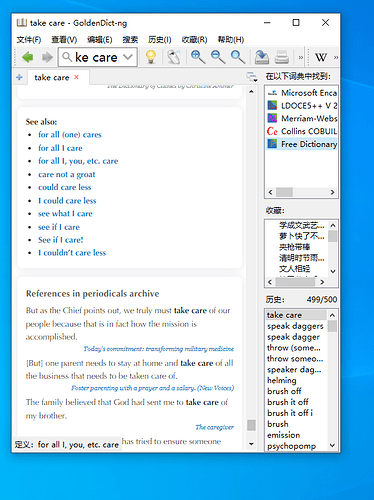Open link 'I couldn't care less'
The width and height of the screenshot is (374, 500).
pyautogui.click(x=72, y=253)
